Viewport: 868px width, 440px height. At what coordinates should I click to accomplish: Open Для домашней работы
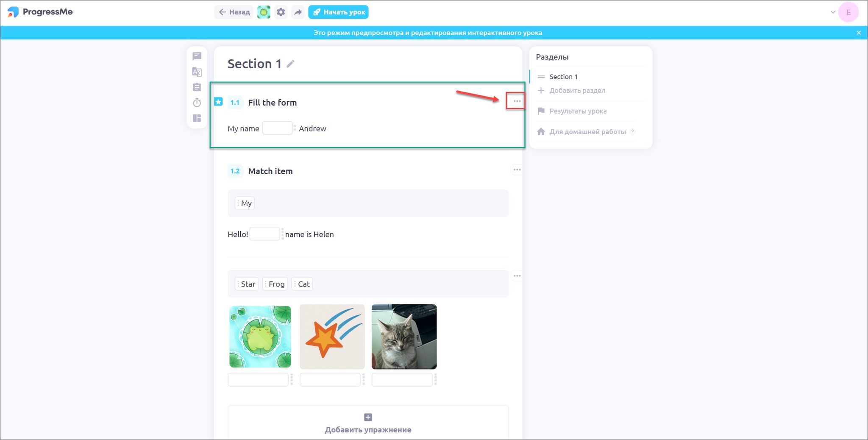pyautogui.click(x=587, y=131)
